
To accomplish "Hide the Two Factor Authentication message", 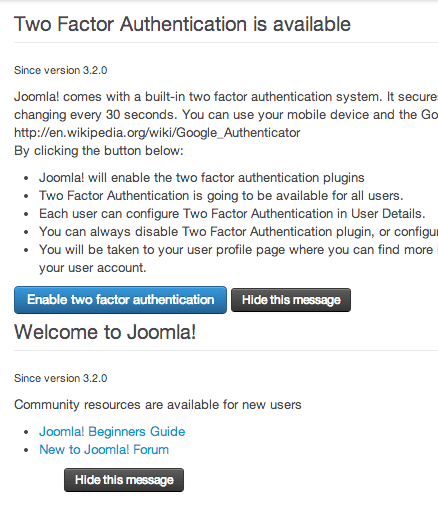I will [x=291, y=300].
